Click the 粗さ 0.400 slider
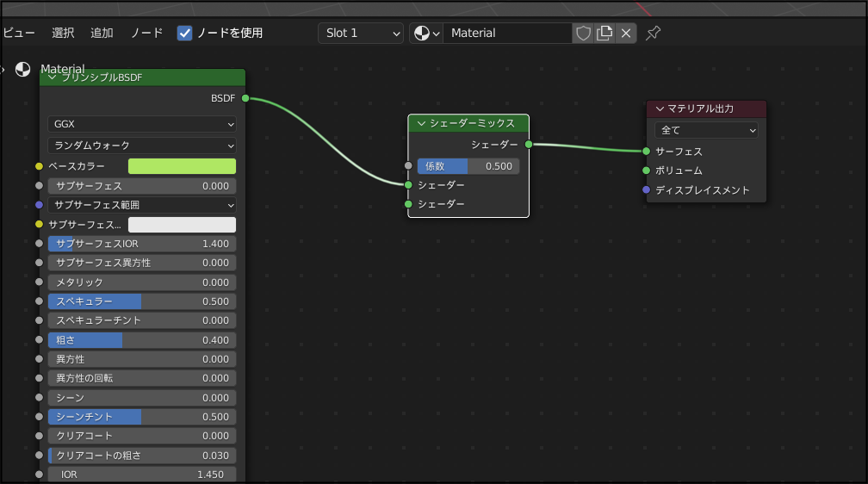 point(142,340)
